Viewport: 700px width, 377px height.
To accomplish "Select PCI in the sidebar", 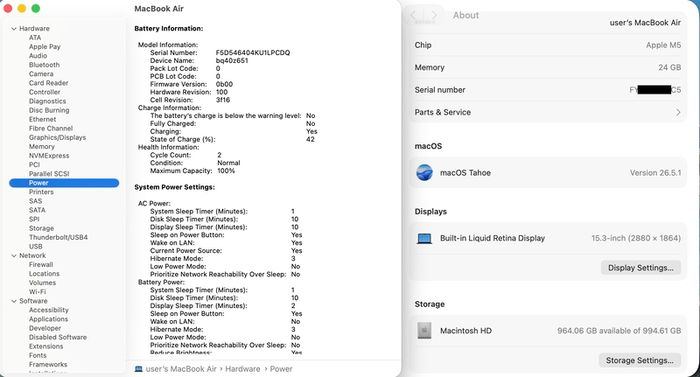I will coord(34,165).
